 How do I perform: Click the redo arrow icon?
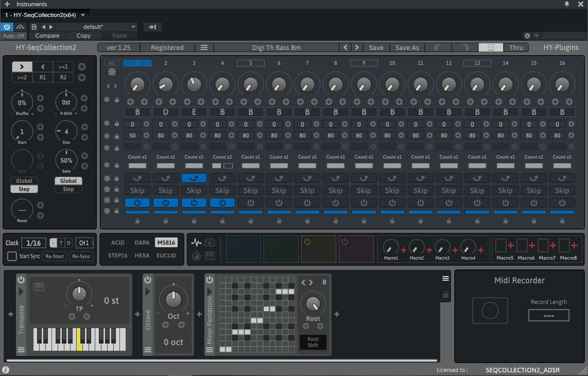pyautogui.click(x=464, y=48)
